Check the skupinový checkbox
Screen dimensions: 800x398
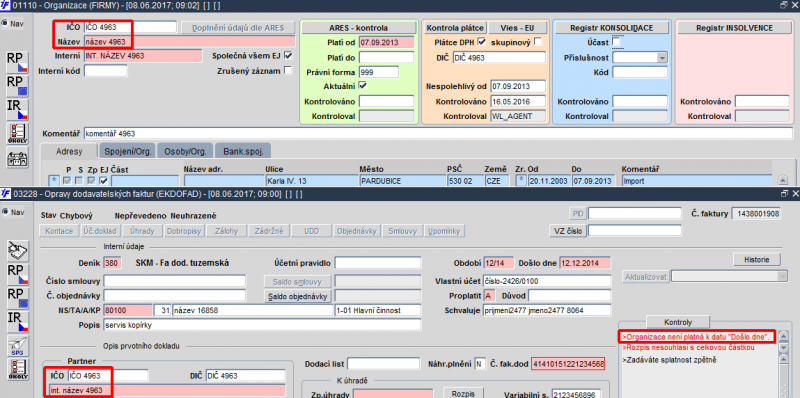click(538, 42)
